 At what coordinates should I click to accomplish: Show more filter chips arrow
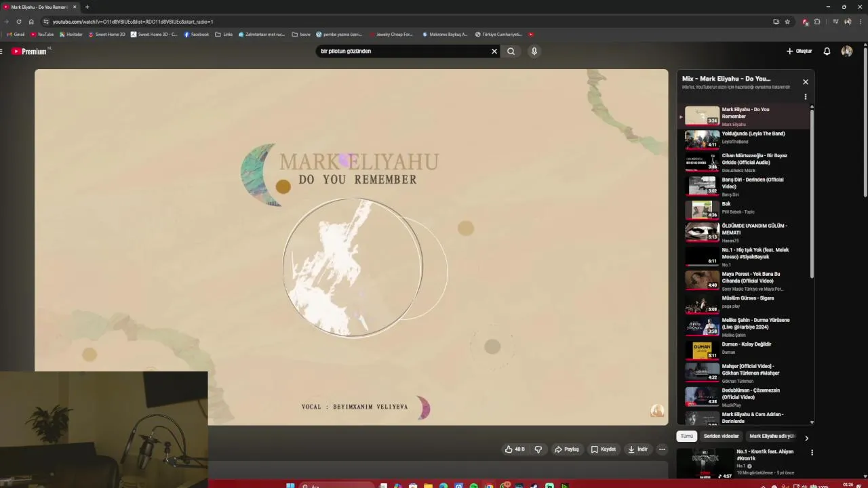[806, 438]
